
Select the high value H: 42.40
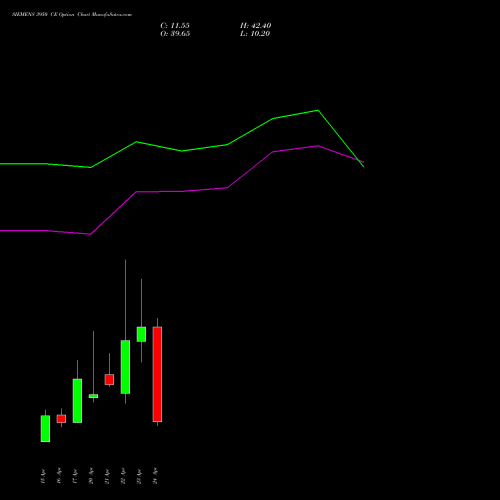255,26
